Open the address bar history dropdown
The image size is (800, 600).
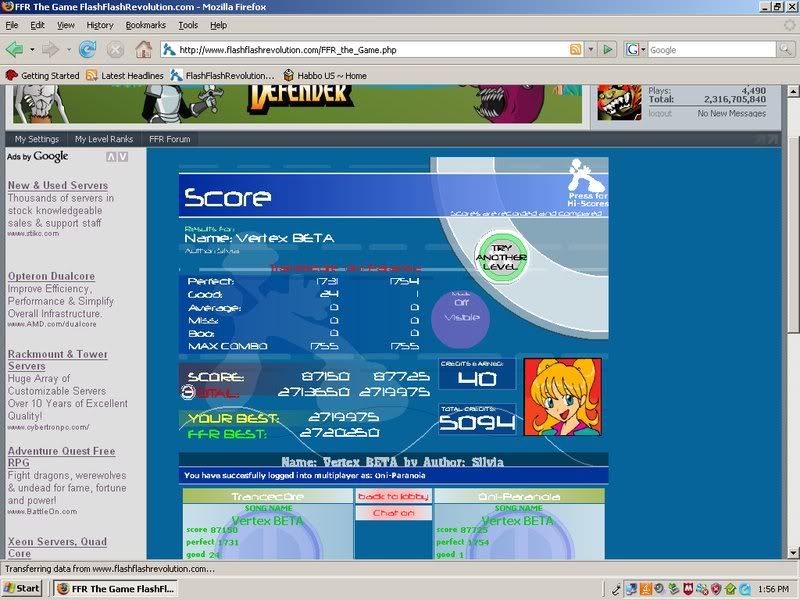(x=591, y=49)
